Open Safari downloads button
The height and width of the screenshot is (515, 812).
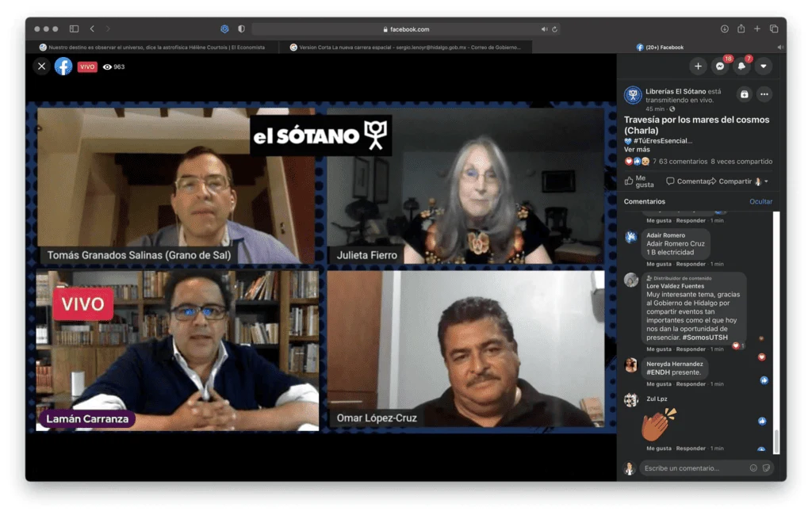click(x=725, y=29)
